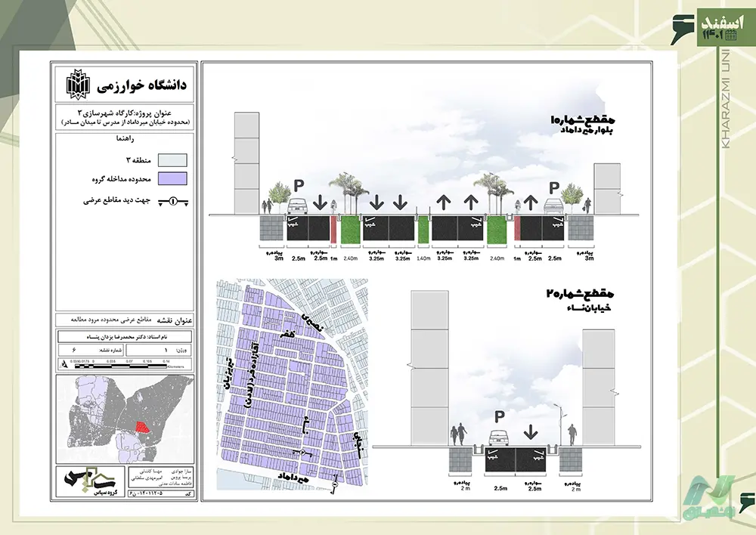
Task: Click the red highlighted area on locator map
Action: click(x=141, y=426)
